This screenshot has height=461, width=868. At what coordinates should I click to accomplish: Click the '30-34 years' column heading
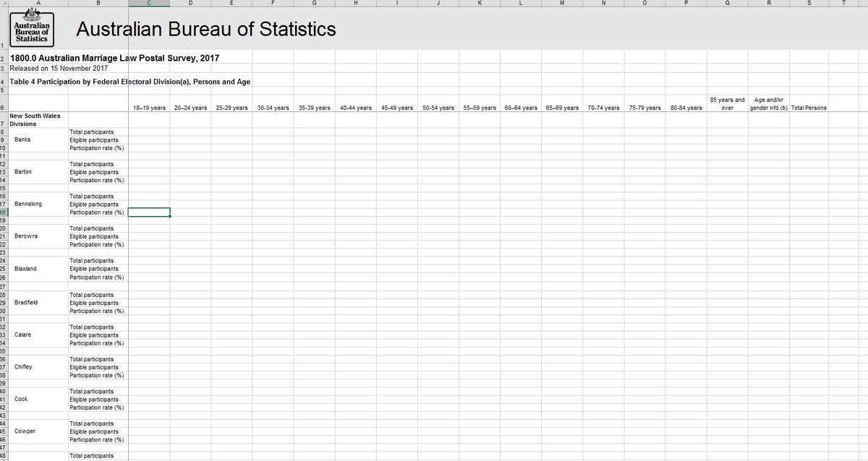[x=273, y=108]
